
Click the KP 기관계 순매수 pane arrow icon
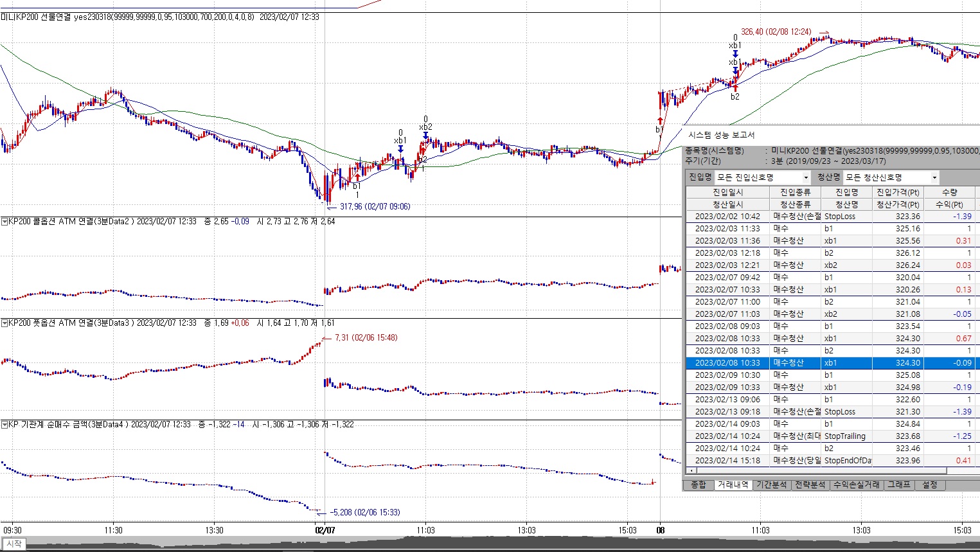[4, 425]
